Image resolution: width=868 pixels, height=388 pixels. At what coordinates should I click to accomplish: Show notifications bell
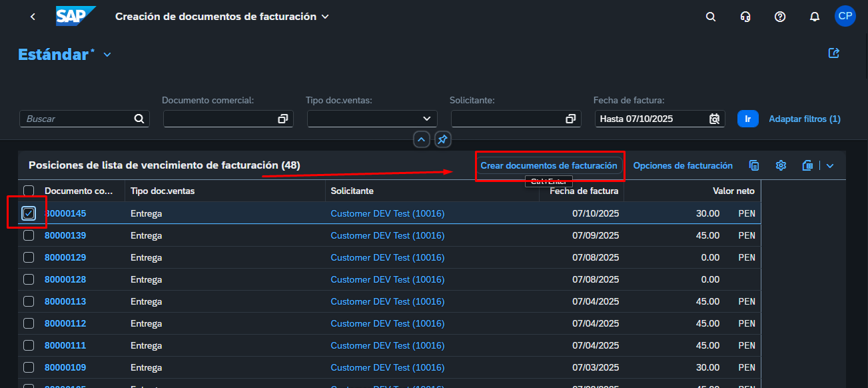pyautogui.click(x=814, y=17)
